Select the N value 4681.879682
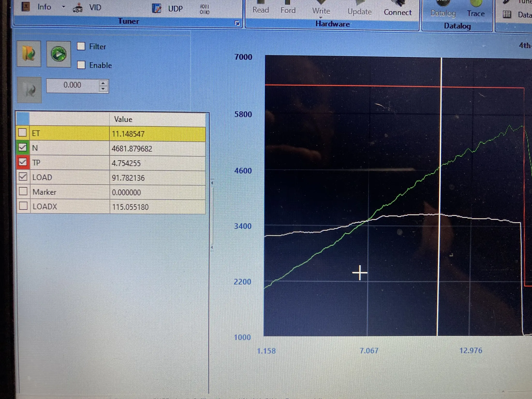 pos(132,148)
